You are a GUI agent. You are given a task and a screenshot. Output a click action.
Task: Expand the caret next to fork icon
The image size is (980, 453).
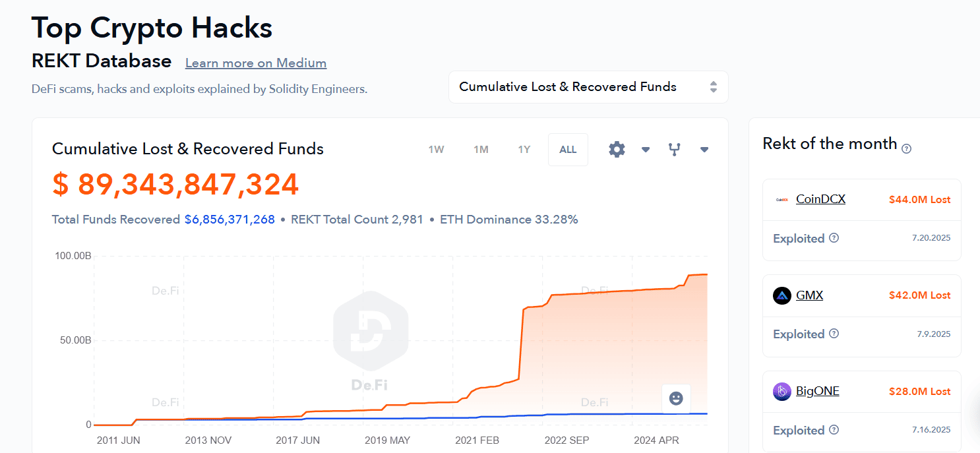tap(704, 150)
